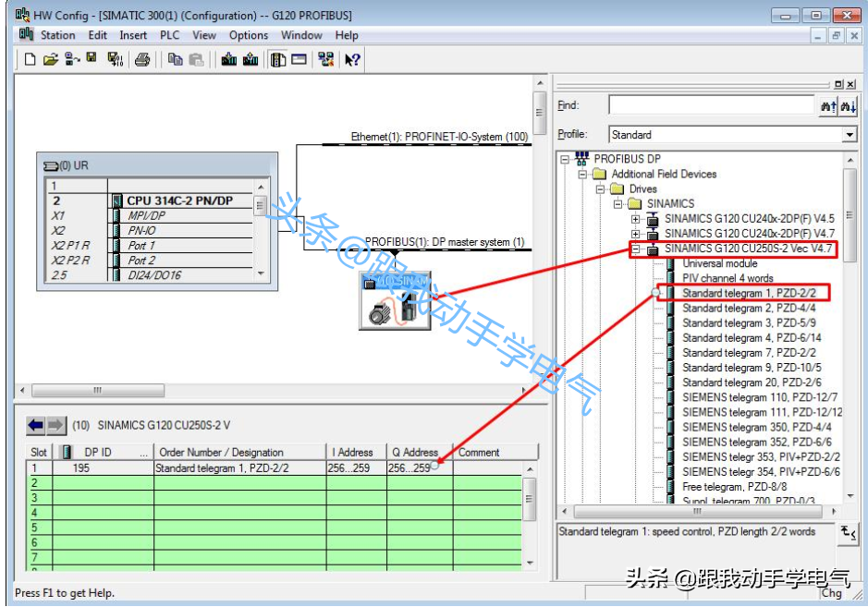Expand the first SINAMICS G120 CU240x-2DP(F) V4.5 node
This screenshot has height=607, width=868.
(636, 219)
